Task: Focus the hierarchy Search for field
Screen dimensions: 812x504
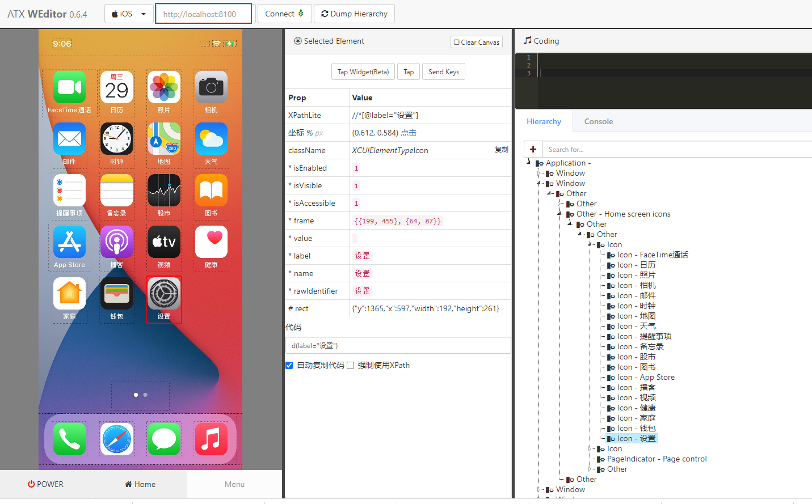Action: coord(677,149)
